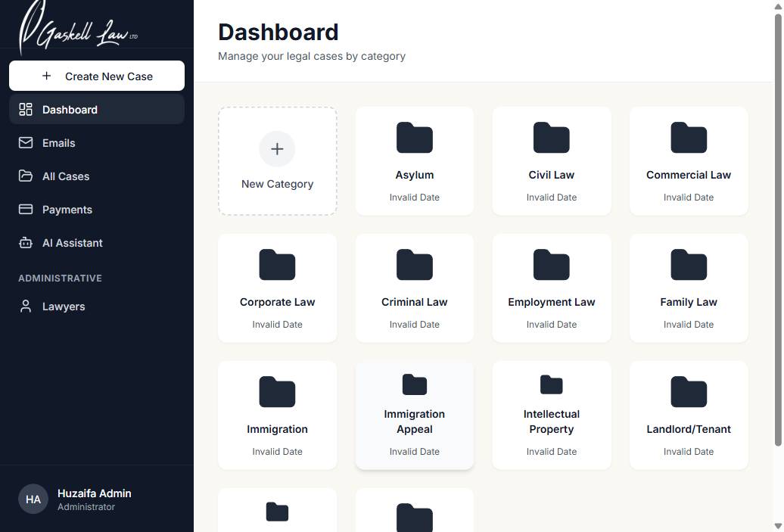Select the Dashboard icon in the sidebar
Screen dimensions: 784x532
pos(25,109)
